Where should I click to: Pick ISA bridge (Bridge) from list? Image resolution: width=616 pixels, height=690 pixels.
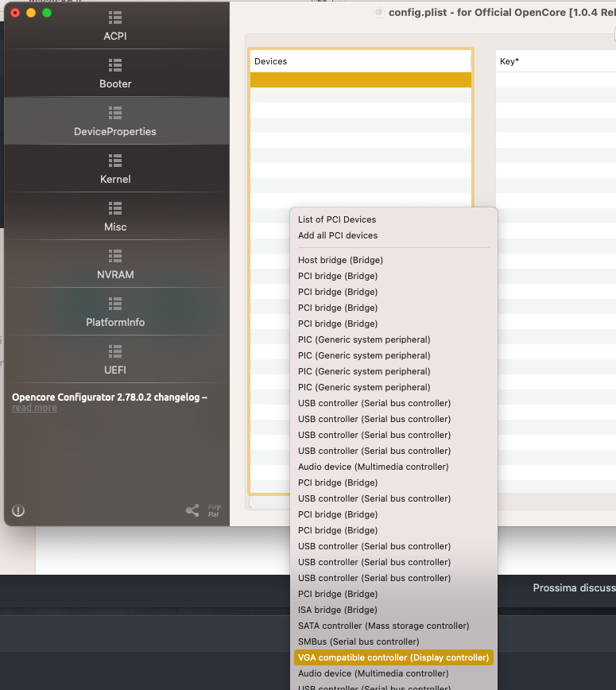click(x=338, y=610)
